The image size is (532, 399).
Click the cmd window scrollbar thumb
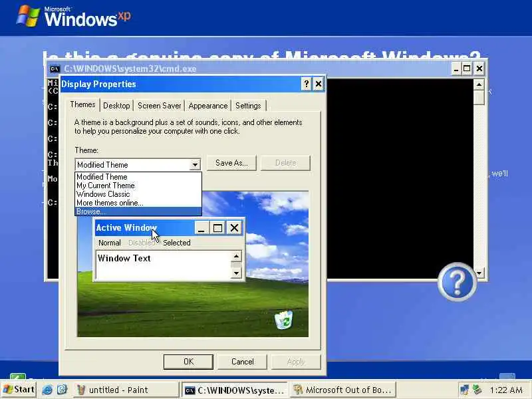coord(479,98)
